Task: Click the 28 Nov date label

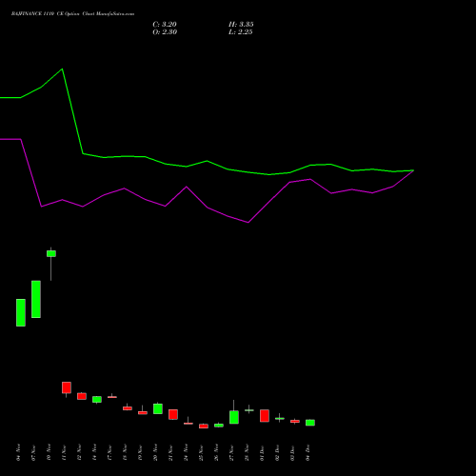Action: tap(247, 452)
